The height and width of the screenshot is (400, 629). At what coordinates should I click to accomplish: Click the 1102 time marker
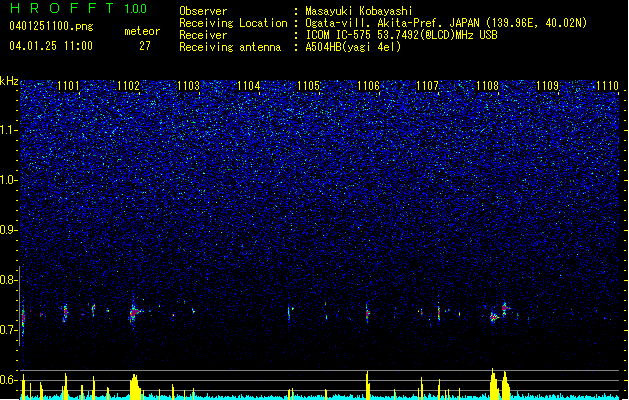128,85
